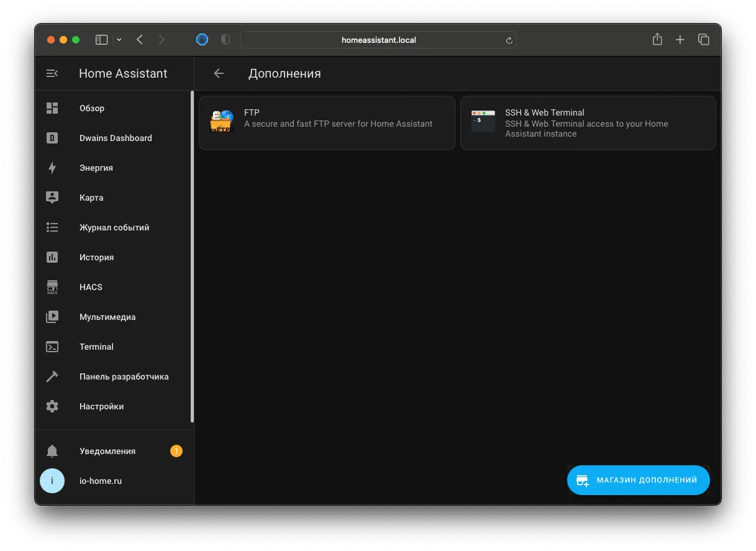Click the Дополнения page heading
This screenshot has width=756, height=551.
click(285, 73)
